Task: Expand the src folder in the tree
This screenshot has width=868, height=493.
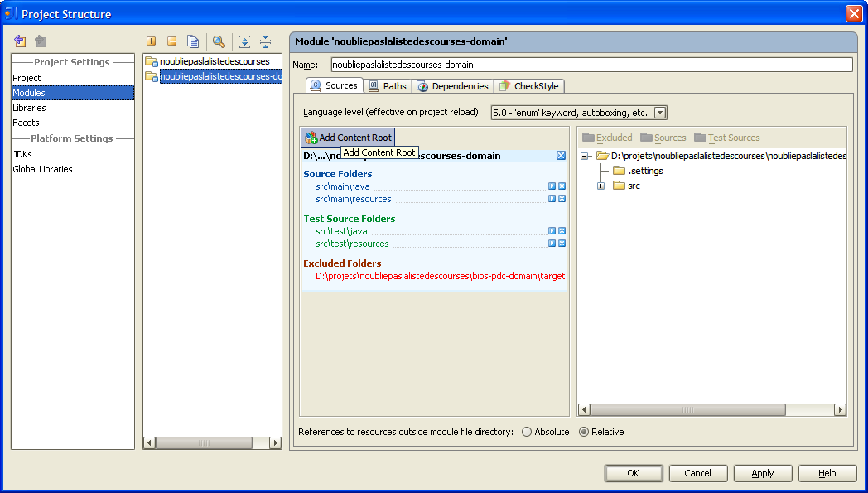Action: point(601,186)
